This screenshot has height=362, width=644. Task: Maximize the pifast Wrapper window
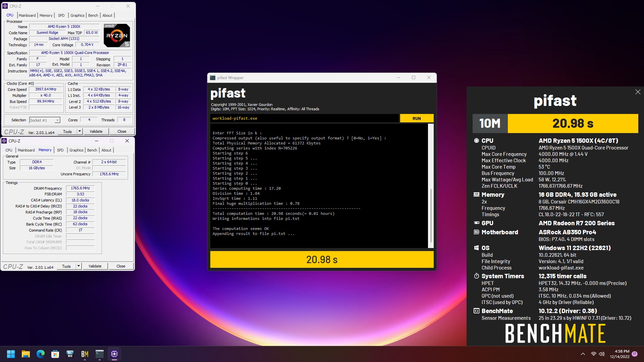(x=414, y=77)
